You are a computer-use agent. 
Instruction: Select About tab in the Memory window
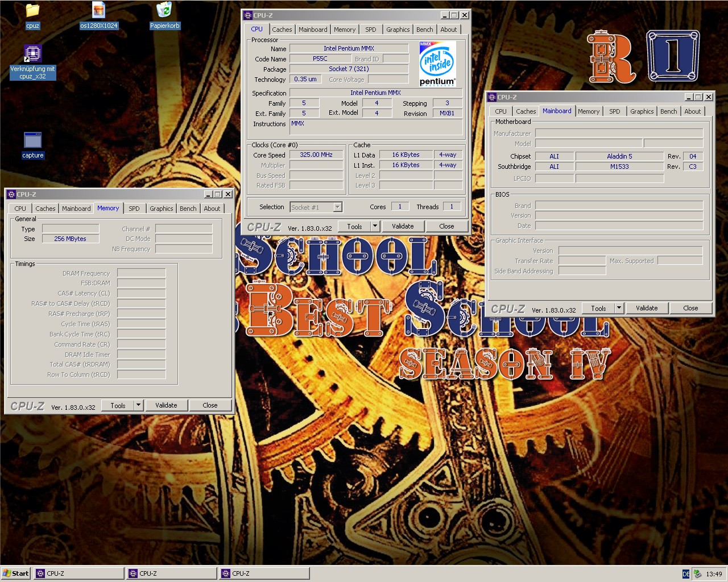pyautogui.click(x=212, y=209)
